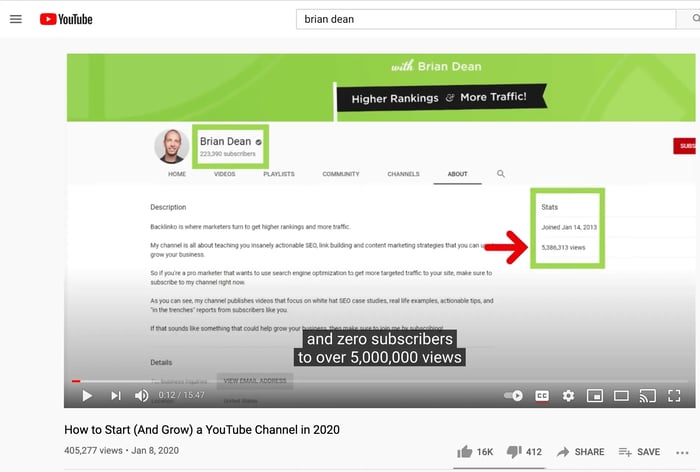Click the SHARE button

click(x=580, y=452)
